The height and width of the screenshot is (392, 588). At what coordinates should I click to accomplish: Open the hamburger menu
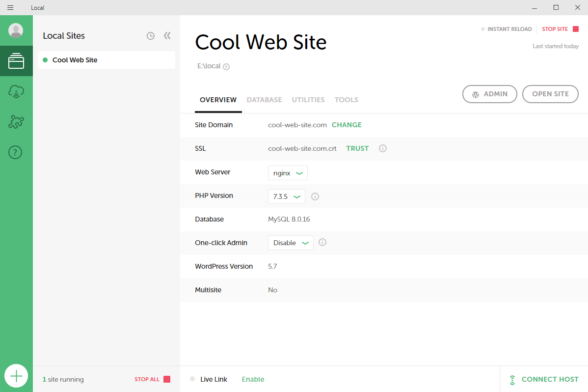click(x=10, y=7)
